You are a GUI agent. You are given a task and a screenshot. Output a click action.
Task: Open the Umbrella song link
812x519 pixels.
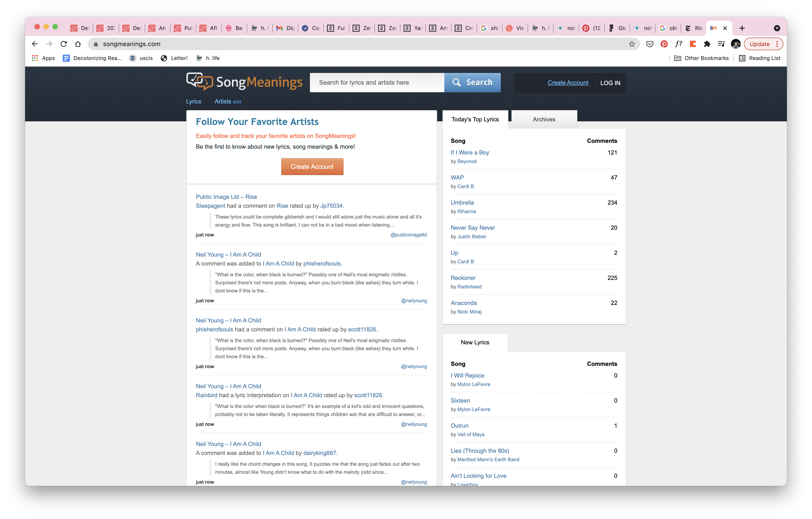[x=462, y=203]
